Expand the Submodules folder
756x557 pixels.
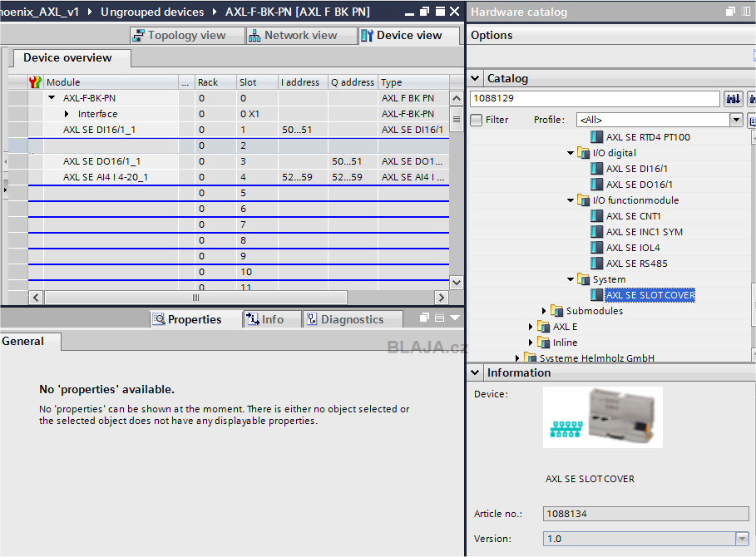pos(544,311)
